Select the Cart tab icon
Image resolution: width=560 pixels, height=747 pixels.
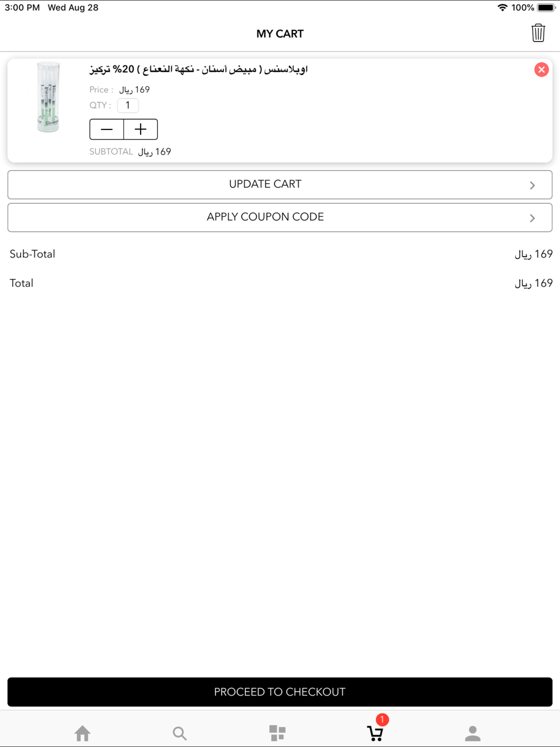point(375,733)
